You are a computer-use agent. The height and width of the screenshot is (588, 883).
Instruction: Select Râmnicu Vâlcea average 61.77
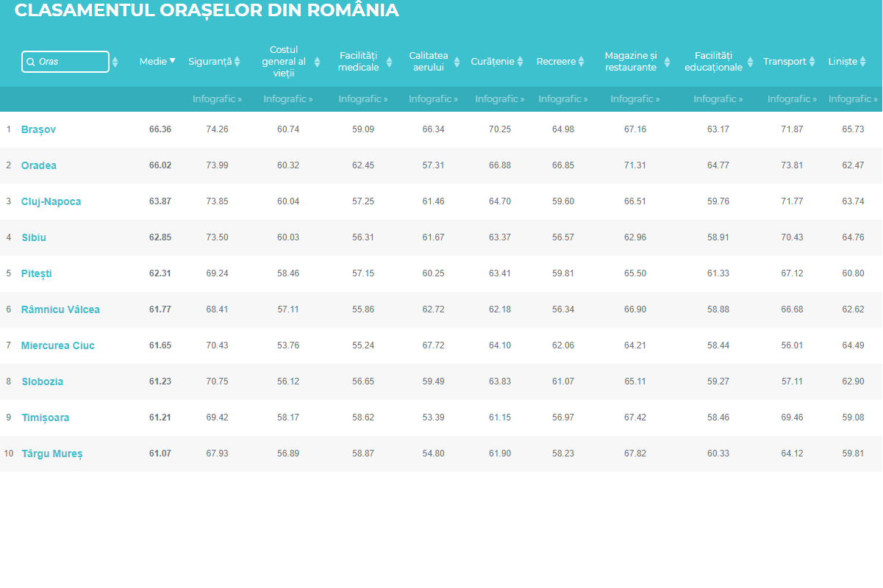[160, 309]
